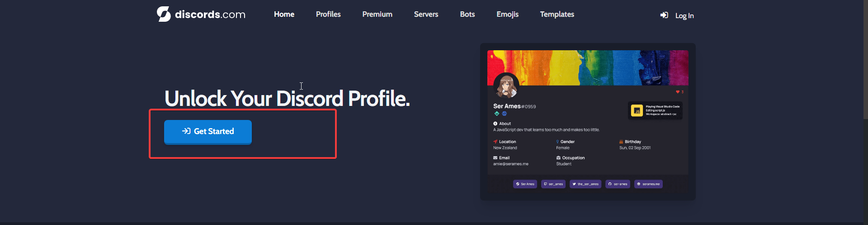Screen dimensions: 868x225
Task: Click the Student occupation value
Action: tap(564, 164)
